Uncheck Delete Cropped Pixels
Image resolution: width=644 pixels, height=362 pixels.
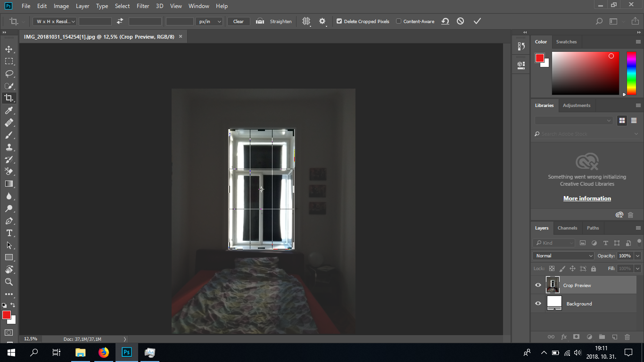click(339, 21)
